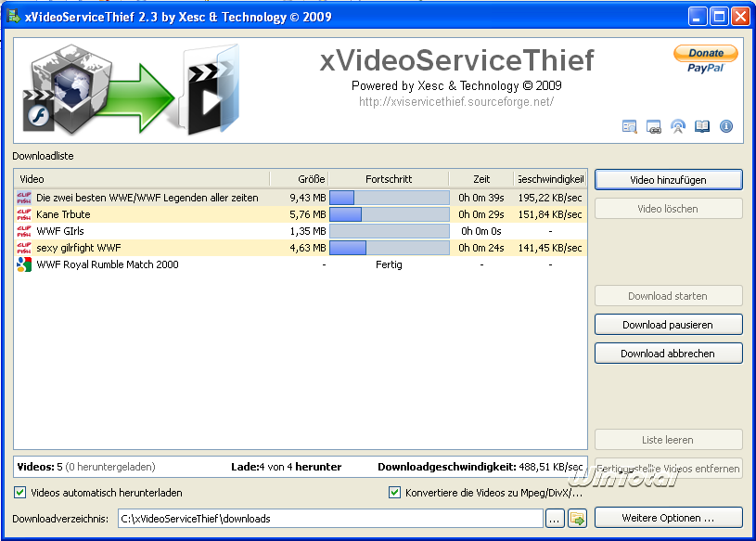Click the 141,45 KB/sec speed cell
This screenshot has height=541, width=756.
(x=550, y=248)
